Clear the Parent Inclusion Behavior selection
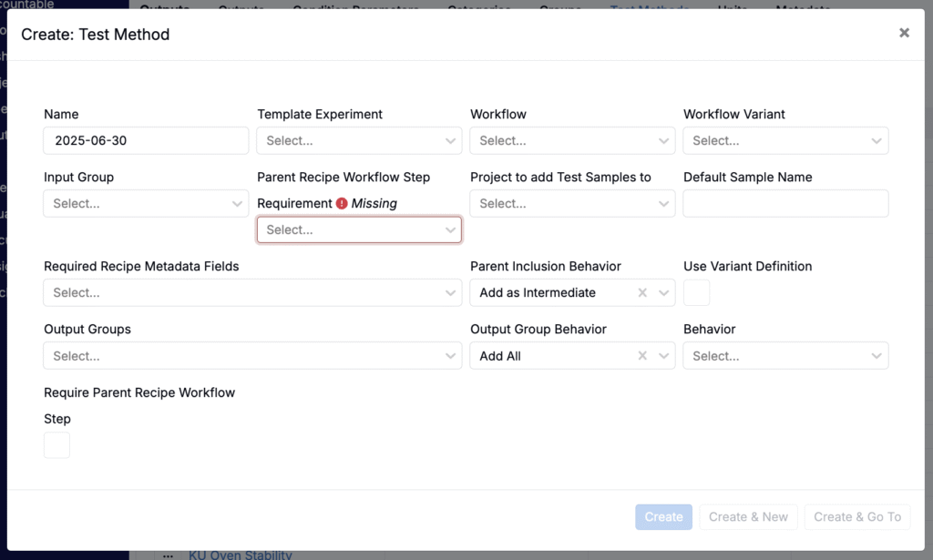 pyautogui.click(x=642, y=293)
